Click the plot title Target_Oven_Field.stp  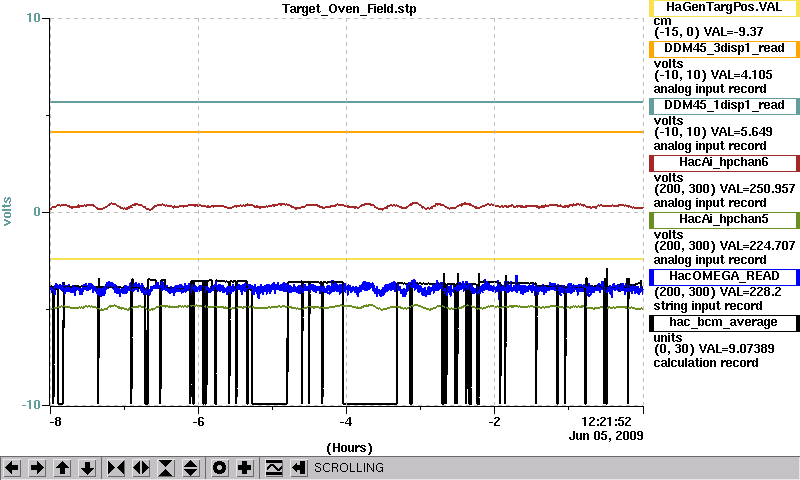click(349, 9)
